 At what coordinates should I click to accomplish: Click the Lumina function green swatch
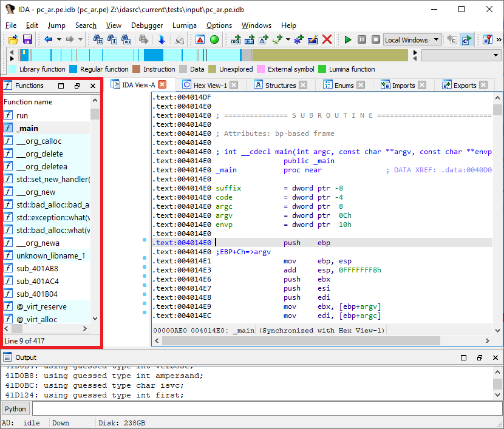tap(322, 69)
